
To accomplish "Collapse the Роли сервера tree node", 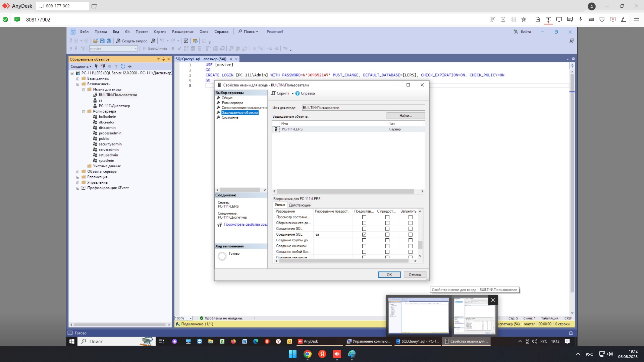I will point(84,112).
